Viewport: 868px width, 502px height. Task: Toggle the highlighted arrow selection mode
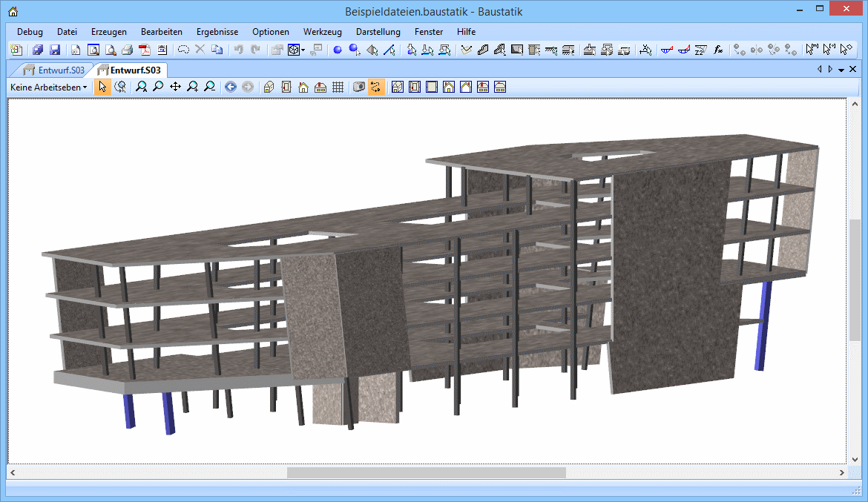click(102, 87)
